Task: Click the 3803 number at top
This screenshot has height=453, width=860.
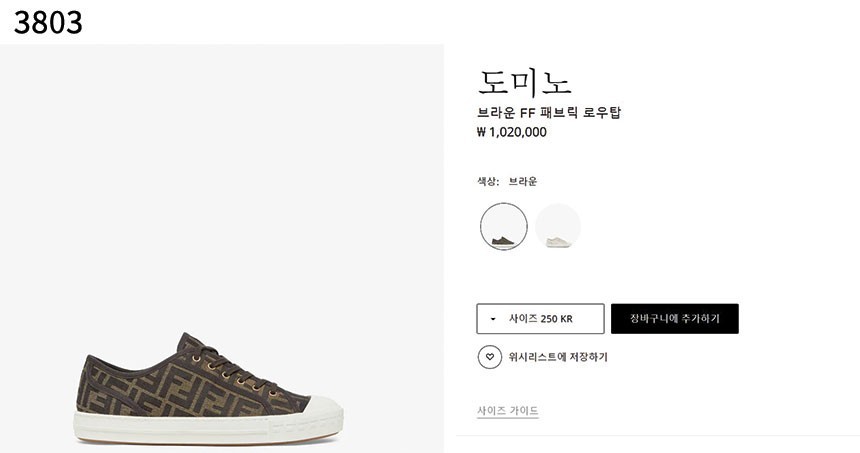Action: (48, 22)
